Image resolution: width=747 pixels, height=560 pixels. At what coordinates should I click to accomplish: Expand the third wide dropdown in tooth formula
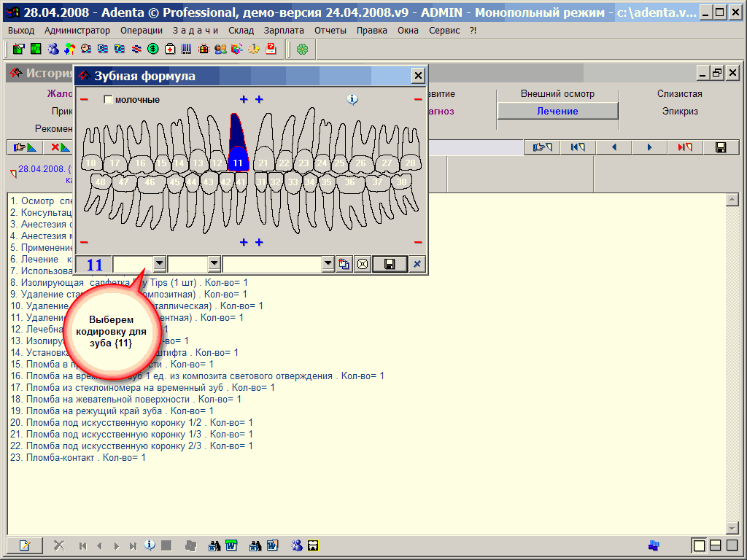coord(328,264)
